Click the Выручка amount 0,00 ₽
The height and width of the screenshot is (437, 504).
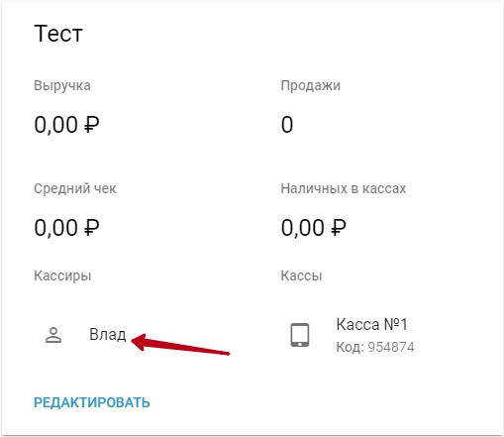(x=66, y=125)
